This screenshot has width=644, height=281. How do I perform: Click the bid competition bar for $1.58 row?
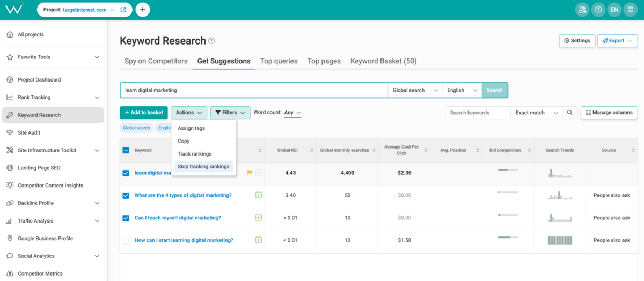coord(508,237)
